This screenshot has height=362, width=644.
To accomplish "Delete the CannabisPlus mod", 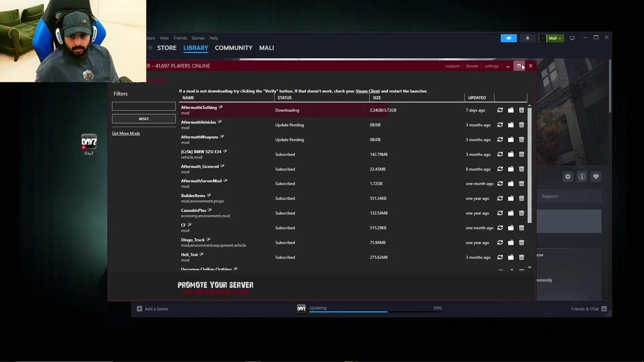I will pyautogui.click(x=521, y=213).
